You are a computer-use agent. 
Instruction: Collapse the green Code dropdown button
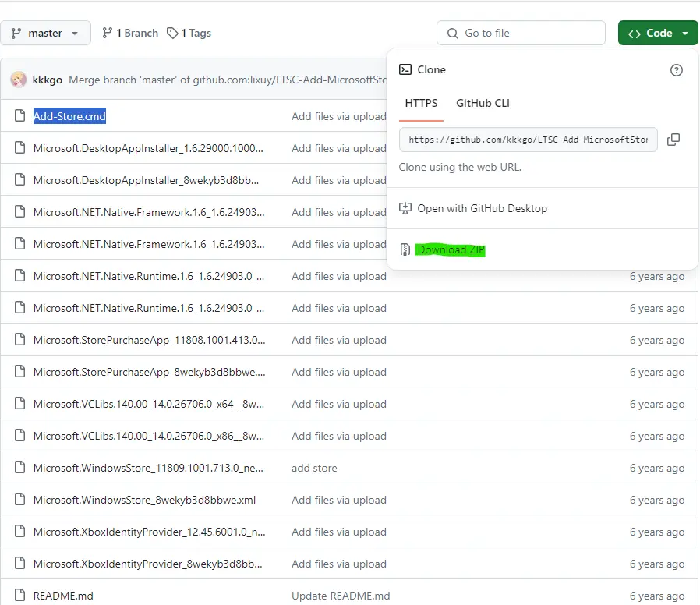point(658,33)
